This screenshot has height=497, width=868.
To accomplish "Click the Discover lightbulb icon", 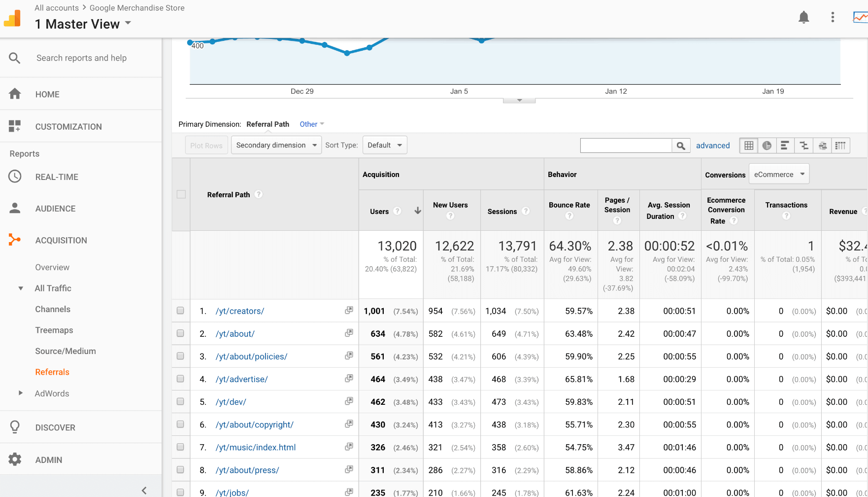I will click(x=15, y=427).
